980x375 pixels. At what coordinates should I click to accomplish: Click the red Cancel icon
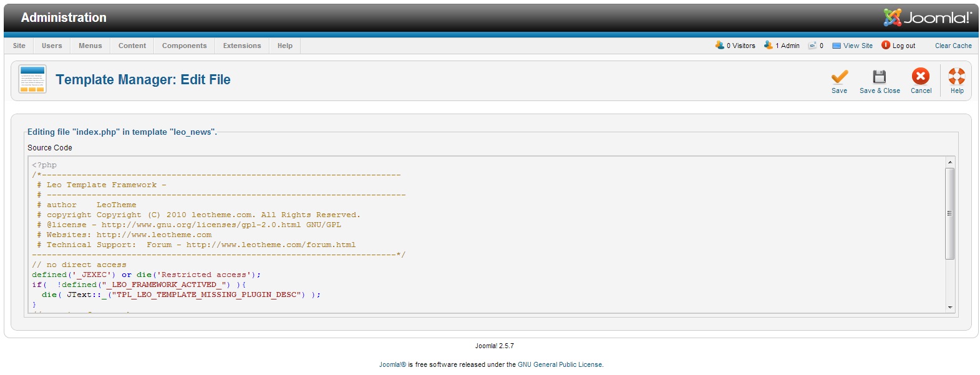coord(921,76)
